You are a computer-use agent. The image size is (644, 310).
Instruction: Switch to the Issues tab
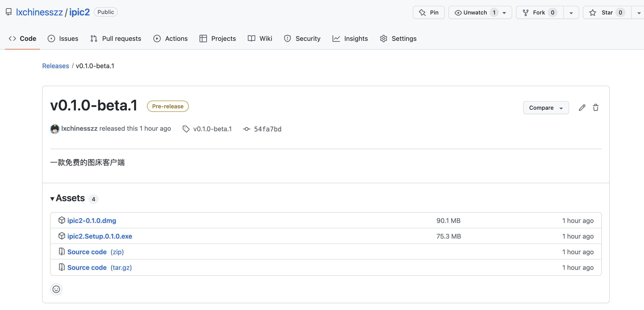pyautogui.click(x=63, y=39)
